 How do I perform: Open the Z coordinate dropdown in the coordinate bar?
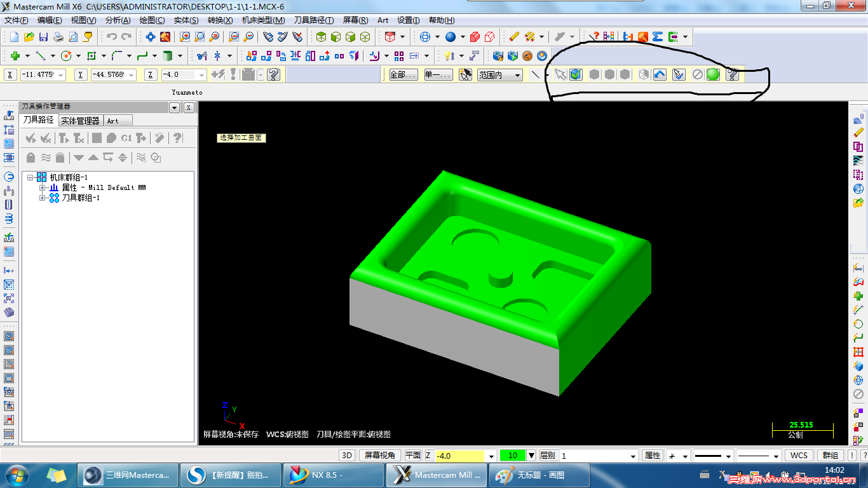(x=202, y=75)
